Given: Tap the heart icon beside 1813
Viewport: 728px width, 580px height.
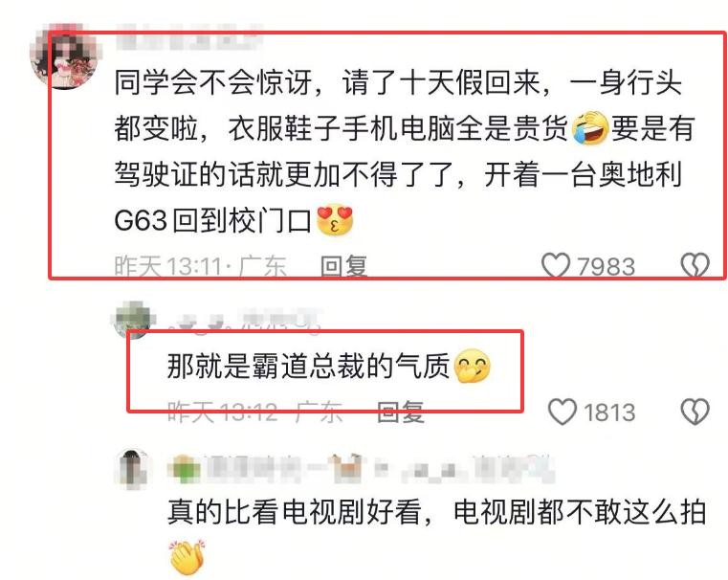Looking at the screenshot, I should click(x=563, y=412).
